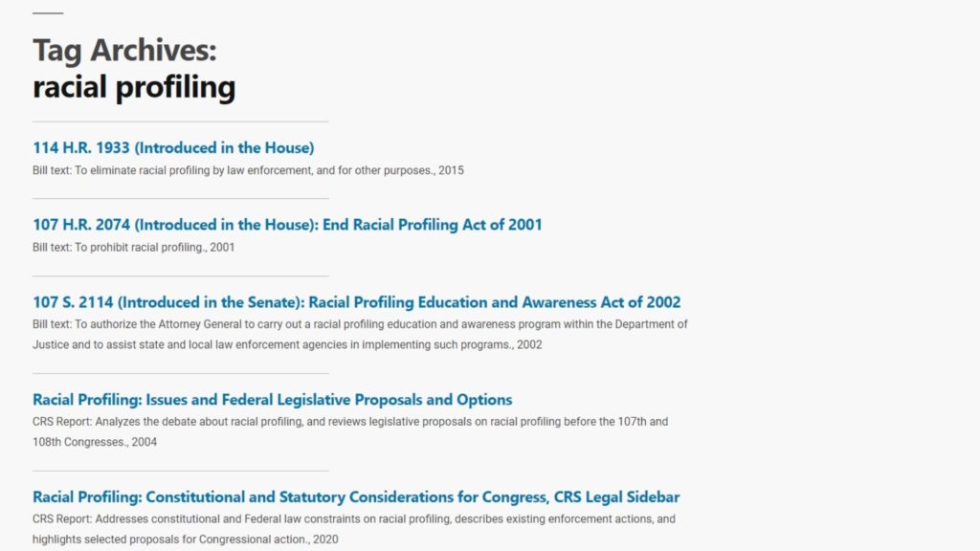
Task: Open the Racial Profiling Education and Awareness Act link
Action: (x=356, y=302)
